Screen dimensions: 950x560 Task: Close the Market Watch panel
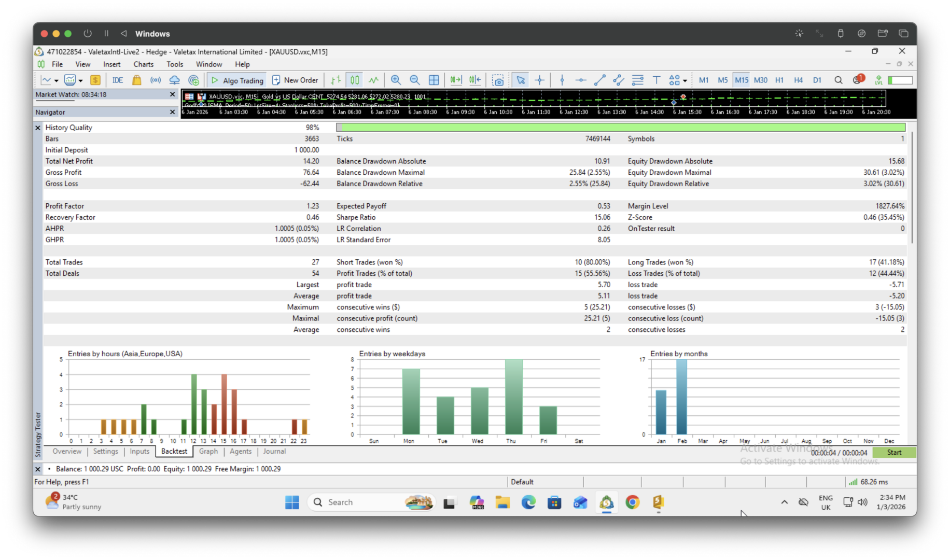point(173,94)
